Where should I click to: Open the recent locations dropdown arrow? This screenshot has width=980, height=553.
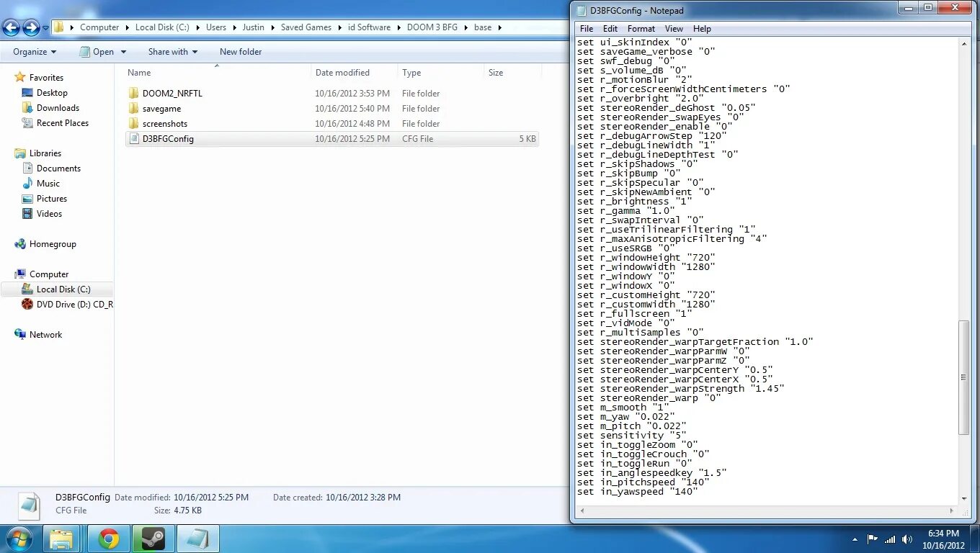coord(45,28)
